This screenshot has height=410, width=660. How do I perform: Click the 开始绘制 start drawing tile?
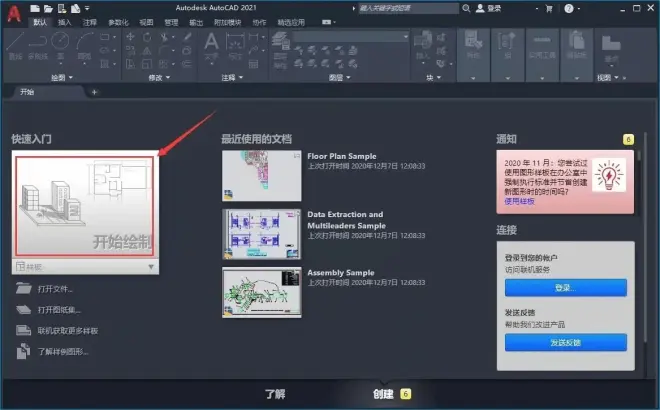click(85, 206)
